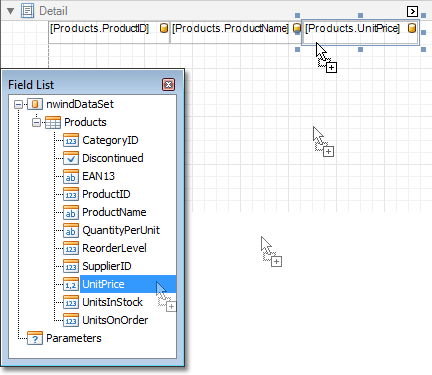Image resolution: width=432 pixels, height=375 pixels.
Task: Collapse the Detail band triangle
Action: click(11, 11)
